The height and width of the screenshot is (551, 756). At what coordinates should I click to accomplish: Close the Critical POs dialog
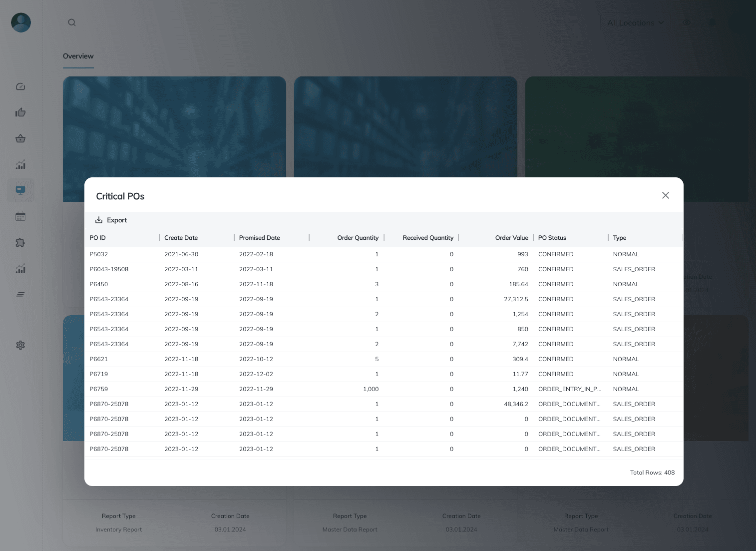point(665,195)
